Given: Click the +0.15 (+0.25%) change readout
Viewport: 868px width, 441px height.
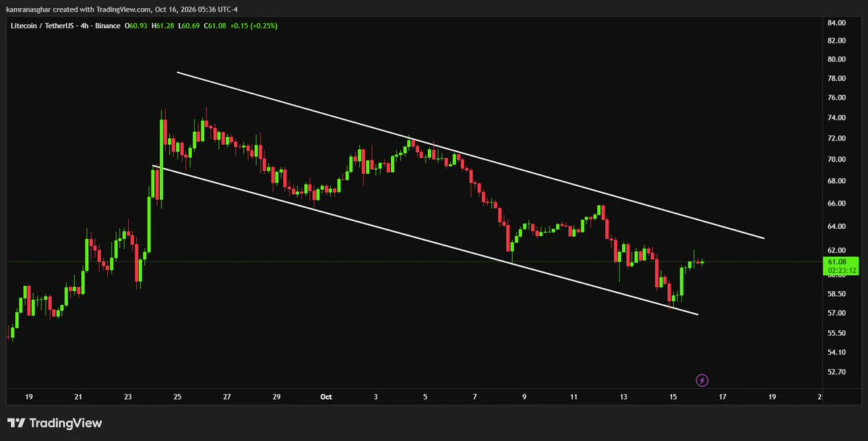Looking at the screenshot, I should [253, 26].
